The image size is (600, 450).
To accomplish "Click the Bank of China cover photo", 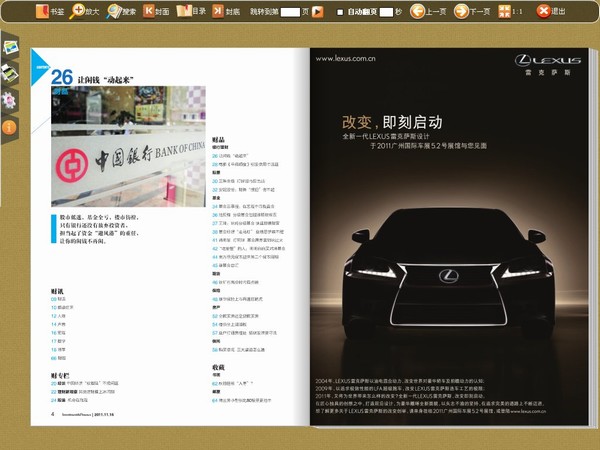I will coord(128,147).
